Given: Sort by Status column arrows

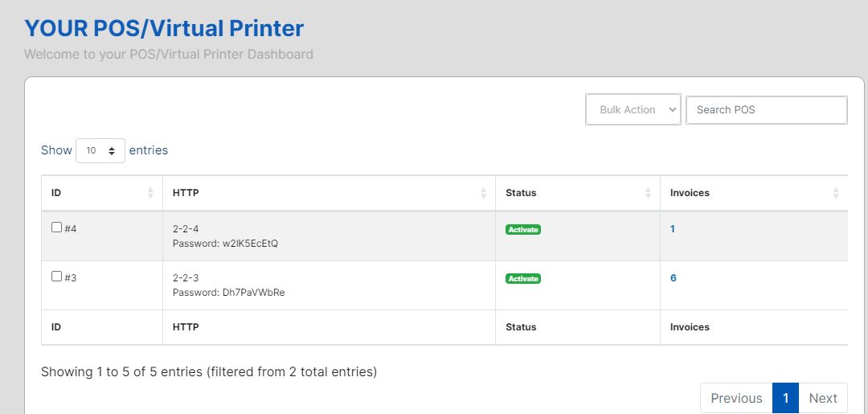Looking at the screenshot, I should pos(648,193).
